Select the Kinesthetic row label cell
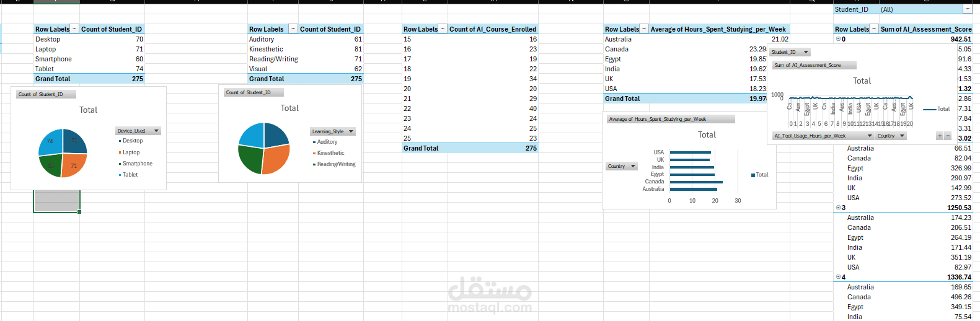980x321 pixels. click(273, 49)
